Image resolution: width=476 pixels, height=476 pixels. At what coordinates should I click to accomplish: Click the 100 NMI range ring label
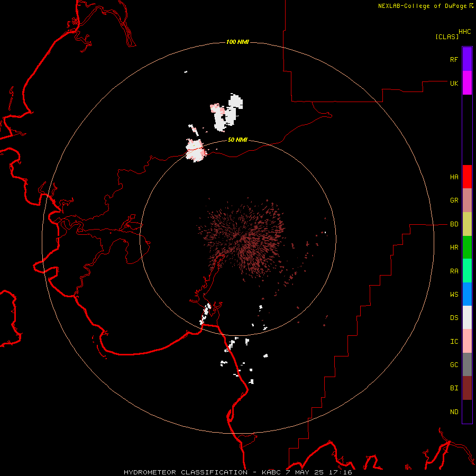(237, 42)
